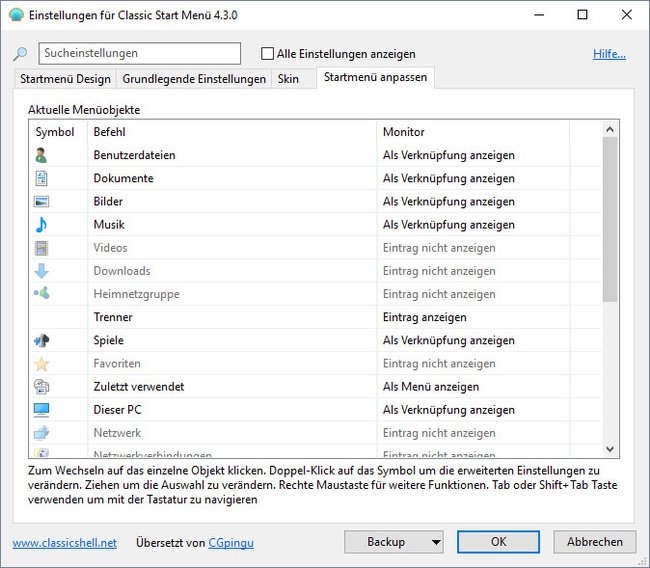Select the Heimnetzgruppe command text

tap(136, 294)
